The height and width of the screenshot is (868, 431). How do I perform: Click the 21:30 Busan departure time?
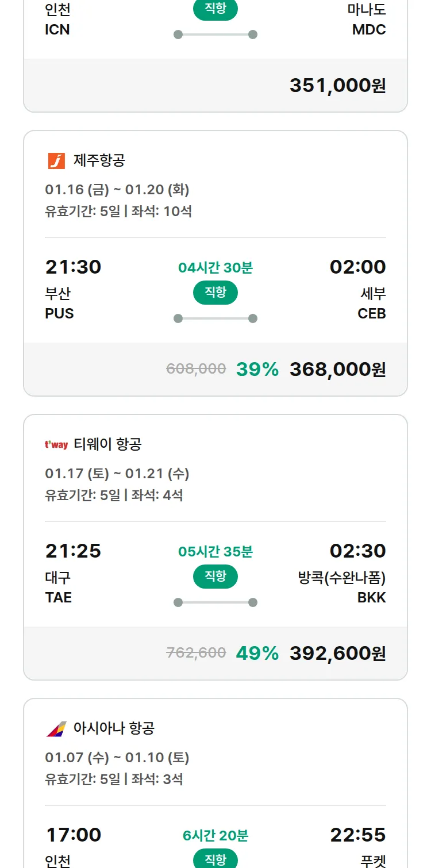coord(73,267)
